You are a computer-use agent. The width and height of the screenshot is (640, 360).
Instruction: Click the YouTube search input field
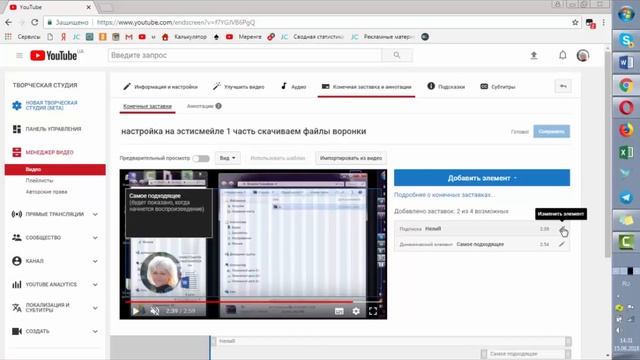245,55
